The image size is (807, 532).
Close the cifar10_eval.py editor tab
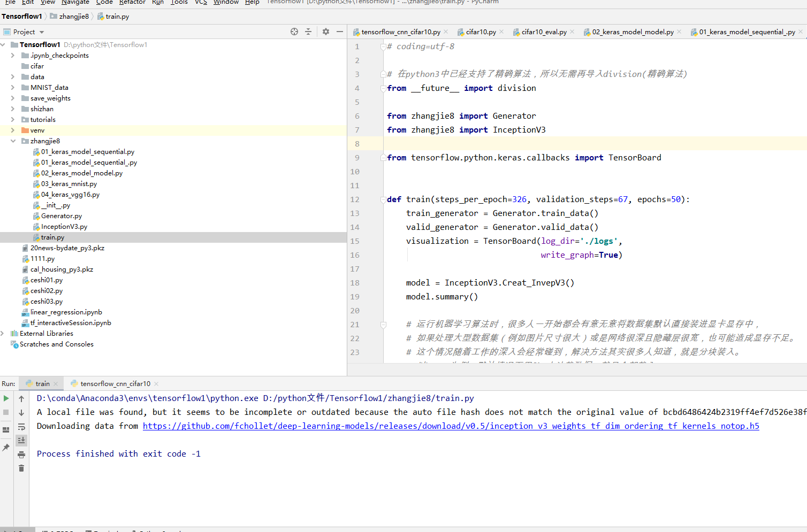click(x=572, y=32)
